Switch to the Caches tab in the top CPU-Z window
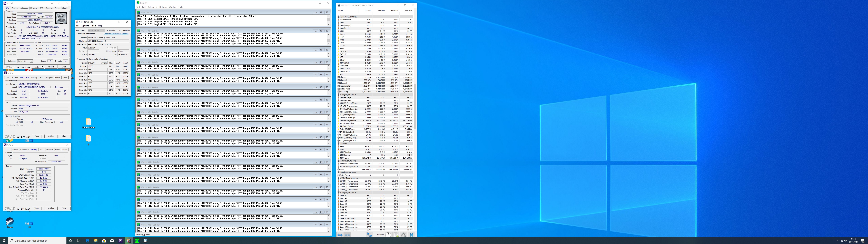868x244 pixels. tap(15, 8)
